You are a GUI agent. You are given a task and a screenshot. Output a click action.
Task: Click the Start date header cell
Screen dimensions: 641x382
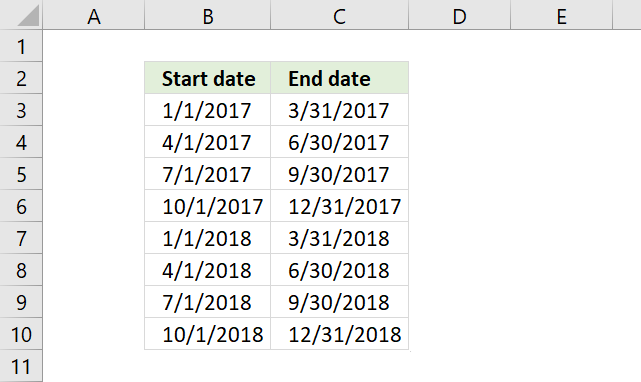(x=208, y=78)
